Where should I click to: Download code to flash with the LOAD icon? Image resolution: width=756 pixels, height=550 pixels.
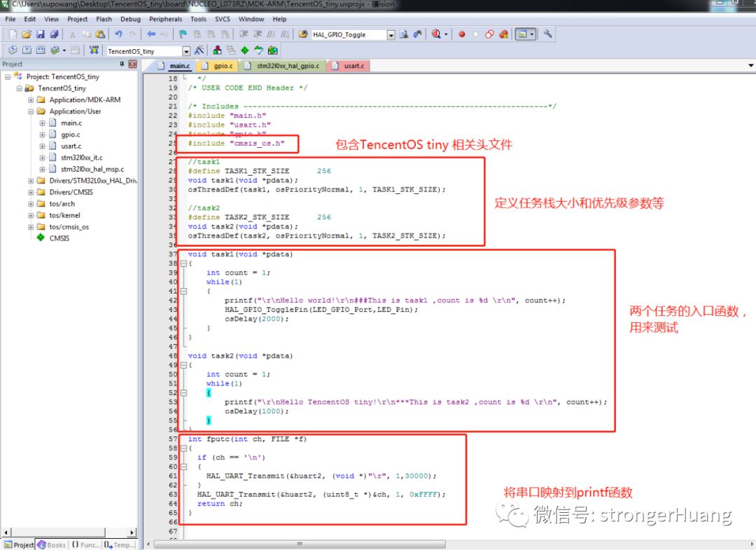tap(94, 50)
